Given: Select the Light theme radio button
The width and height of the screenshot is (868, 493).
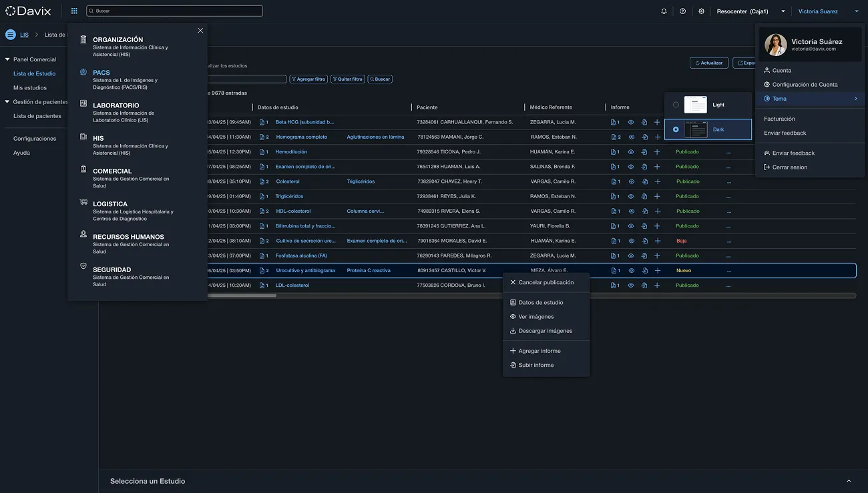Looking at the screenshot, I should point(676,105).
